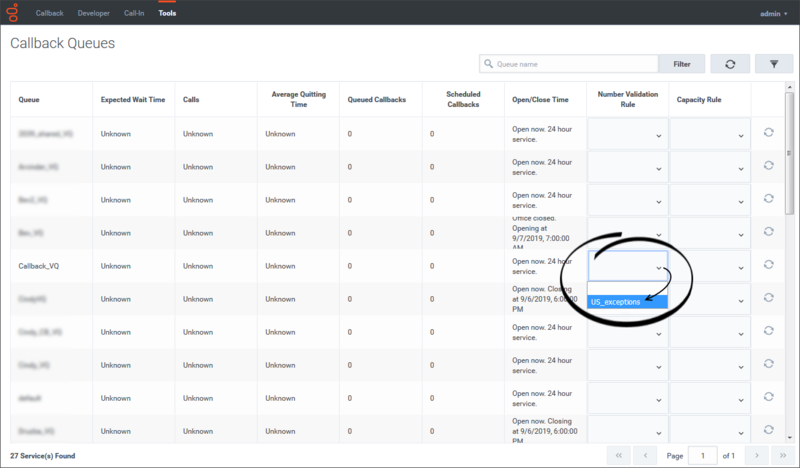This screenshot has width=800, height=468.
Task: Refresh the default queue row
Action: 768,397
